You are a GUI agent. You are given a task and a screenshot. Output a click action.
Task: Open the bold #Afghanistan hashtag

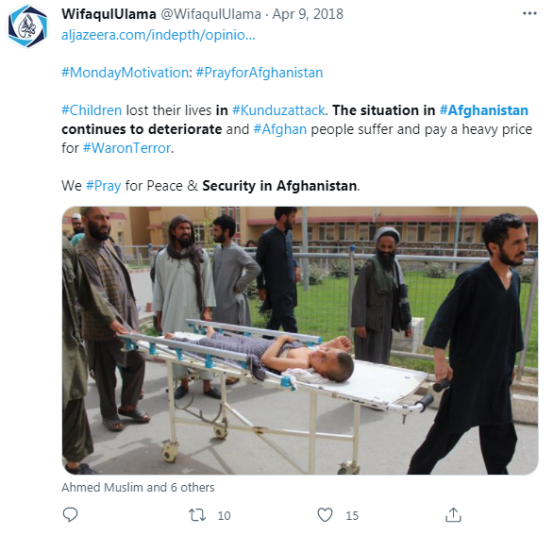(484, 110)
